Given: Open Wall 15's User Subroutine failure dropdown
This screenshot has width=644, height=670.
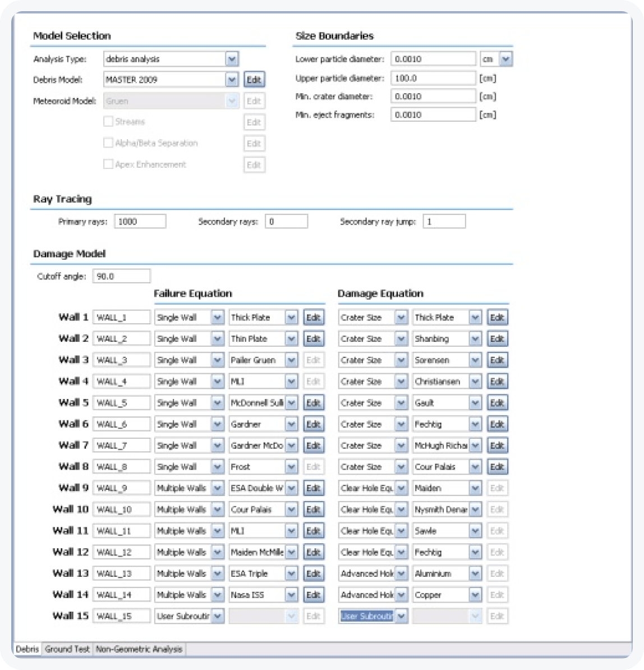Looking at the screenshot, I should pos(218,616).
